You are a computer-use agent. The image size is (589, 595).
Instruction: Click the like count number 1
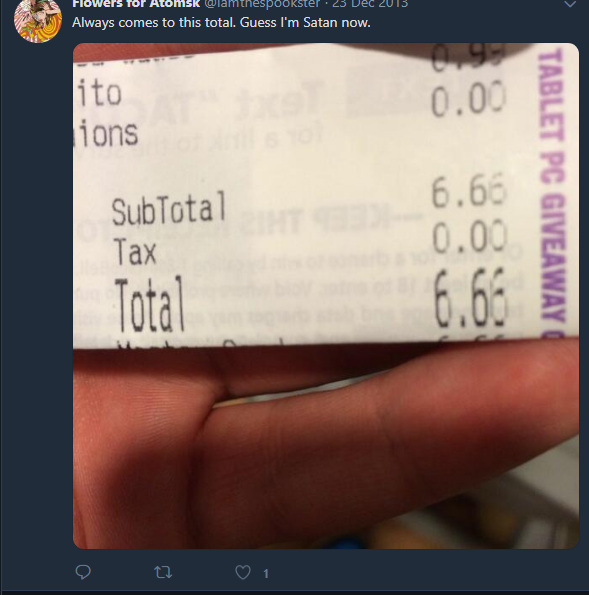pos(266,573)
